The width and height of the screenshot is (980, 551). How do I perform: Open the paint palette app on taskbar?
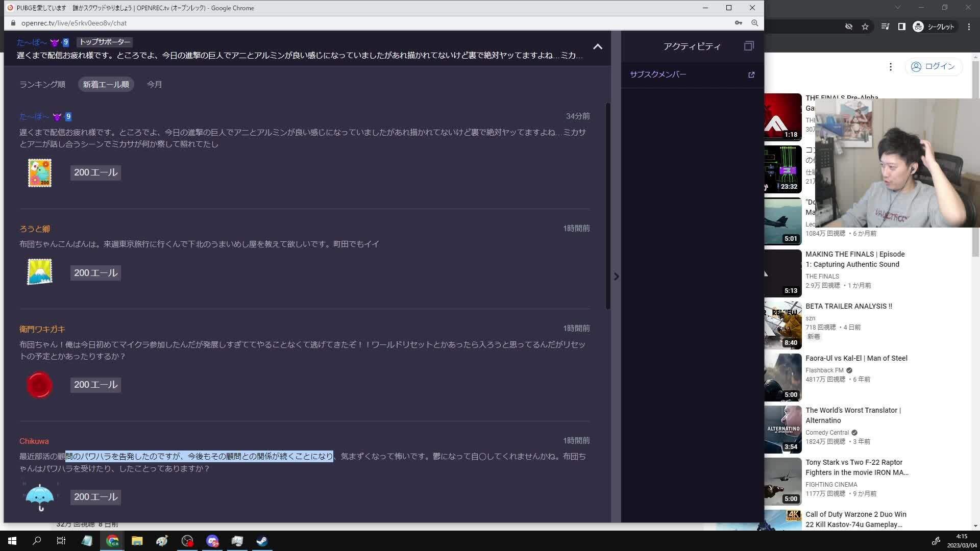tap(162, 541)
